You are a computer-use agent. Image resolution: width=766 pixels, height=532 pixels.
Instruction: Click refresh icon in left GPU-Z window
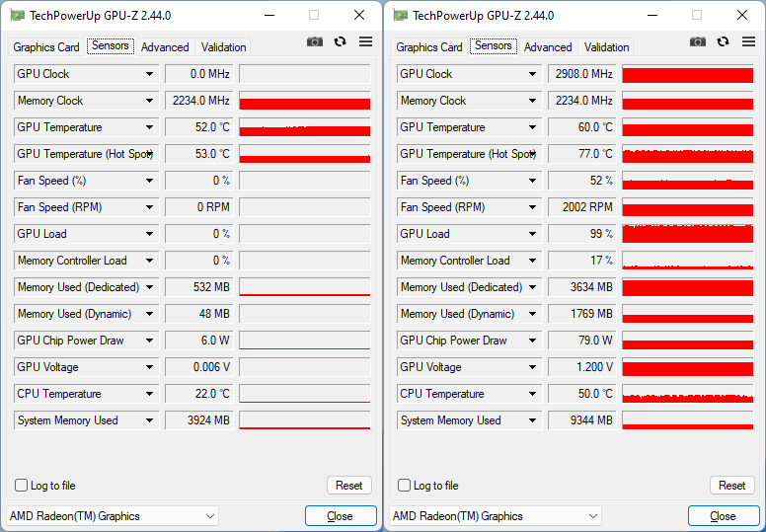click(340, 42)
